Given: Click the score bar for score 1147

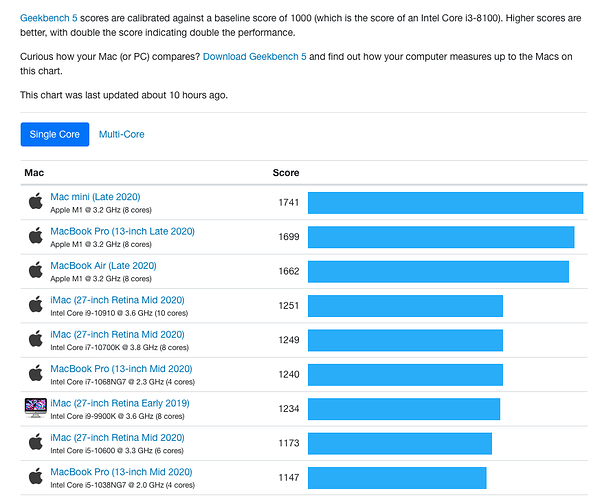Looking at the screenshot, I should (x=397, y=478).
